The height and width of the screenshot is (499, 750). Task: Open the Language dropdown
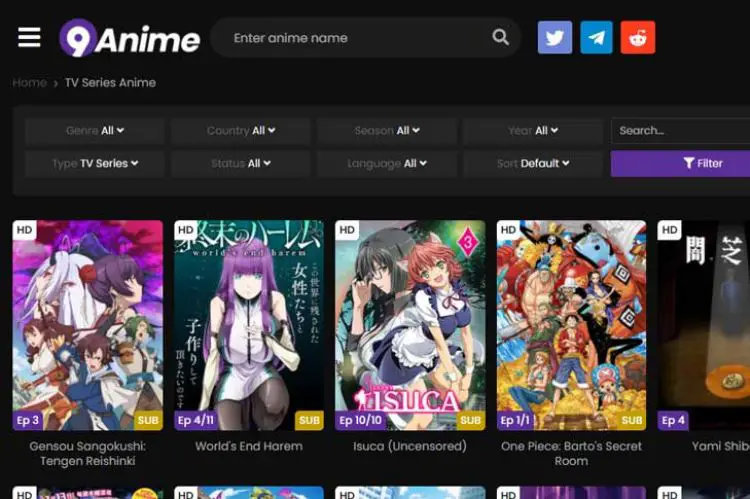coord(387,164)
